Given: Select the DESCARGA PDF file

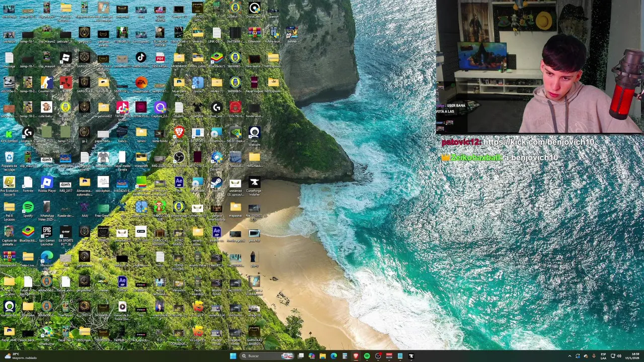Looking at the screenshot, I should (x=160, y=60).
